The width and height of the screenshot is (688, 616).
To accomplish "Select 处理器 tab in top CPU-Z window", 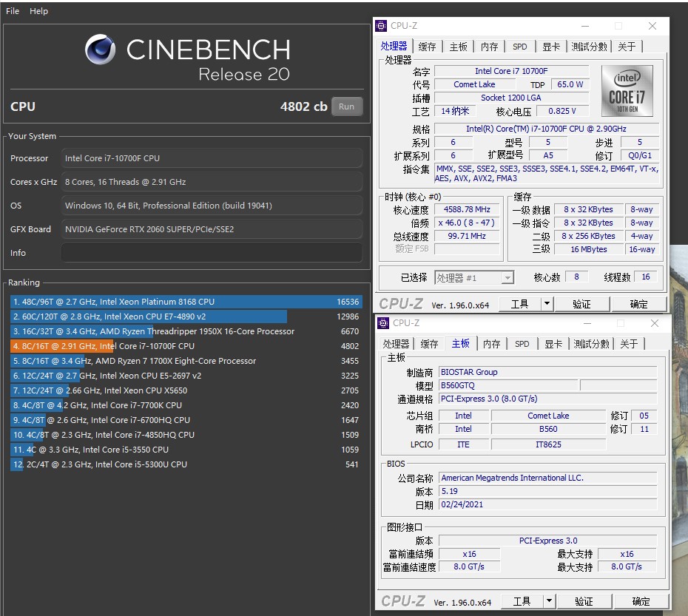I will pyautogui.click(x=394, y=46).
